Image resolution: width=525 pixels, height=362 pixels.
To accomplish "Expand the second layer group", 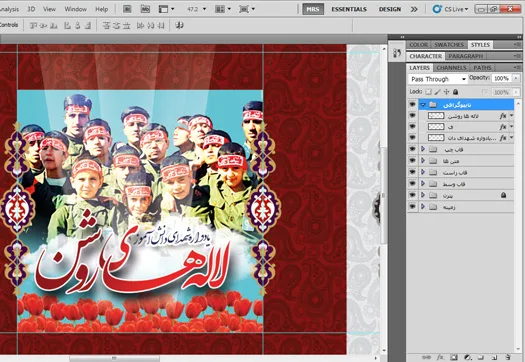I will tap(423, 149).
